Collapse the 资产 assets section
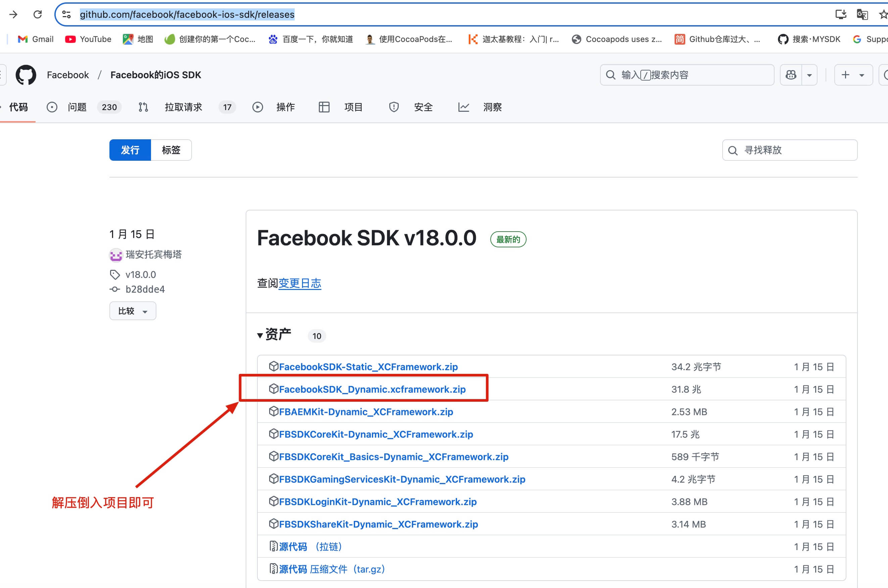Image resolution: width=888 pixels, height=588 pixels. click(275, 335)
